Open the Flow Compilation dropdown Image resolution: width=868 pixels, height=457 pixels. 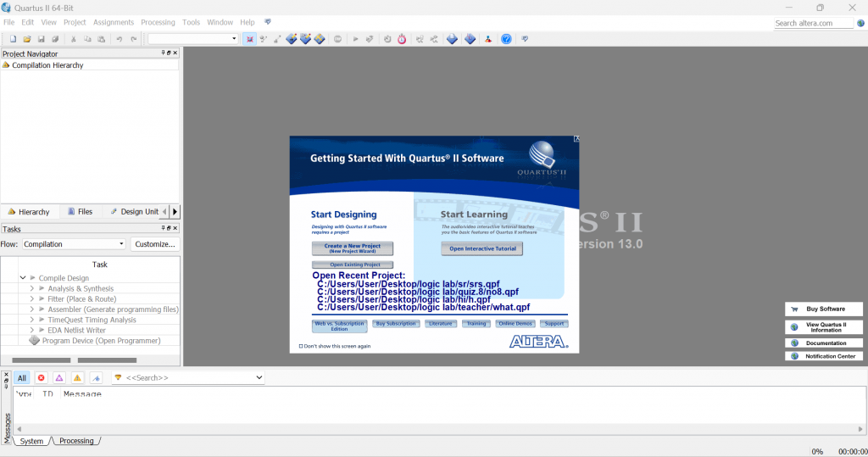point(75,244)
